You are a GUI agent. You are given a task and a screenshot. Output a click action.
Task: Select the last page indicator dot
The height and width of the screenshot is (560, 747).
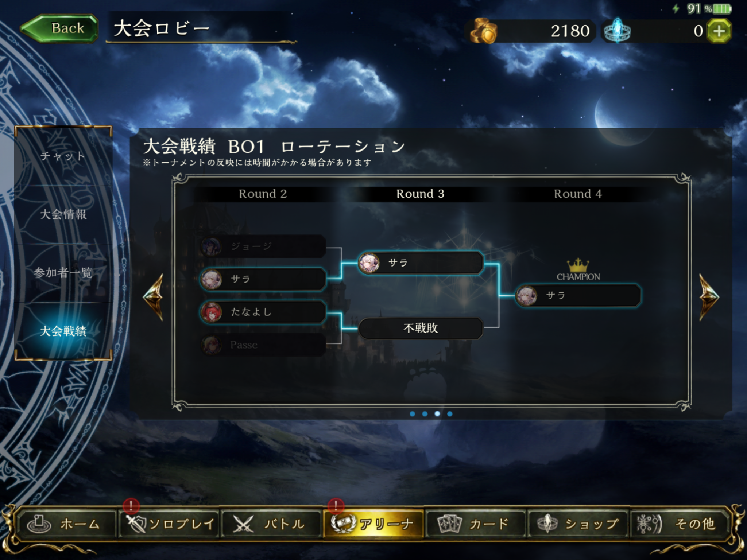pyautogui.click(x=450, y=414)
